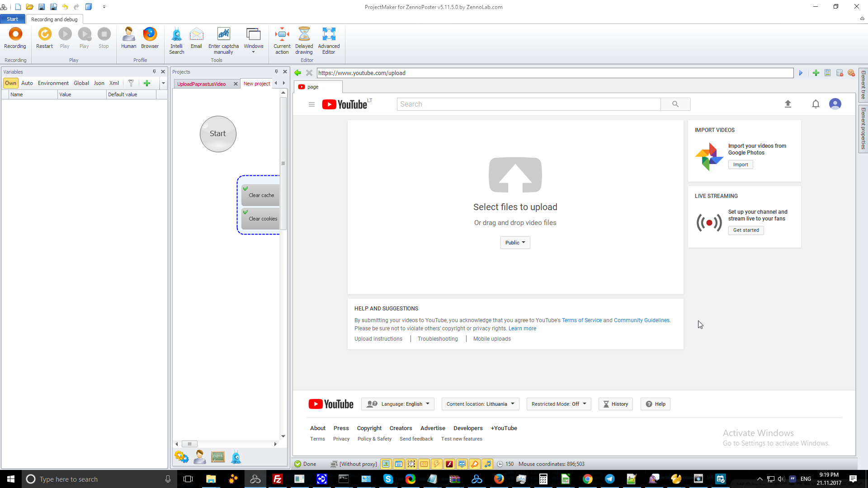The image size is (868, 488).
Task: Open a project with the folder icon
Action: (30, 7)
